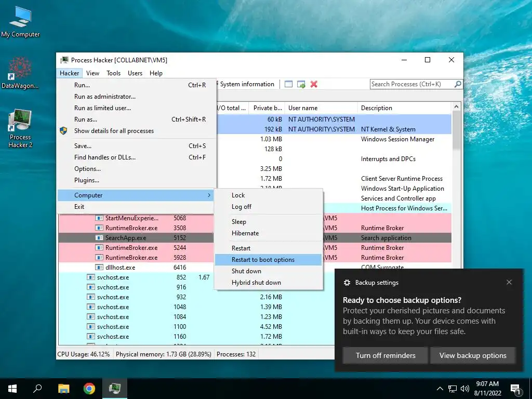
Task: Click the taskbar search magnifier
Action: [37, 389]
